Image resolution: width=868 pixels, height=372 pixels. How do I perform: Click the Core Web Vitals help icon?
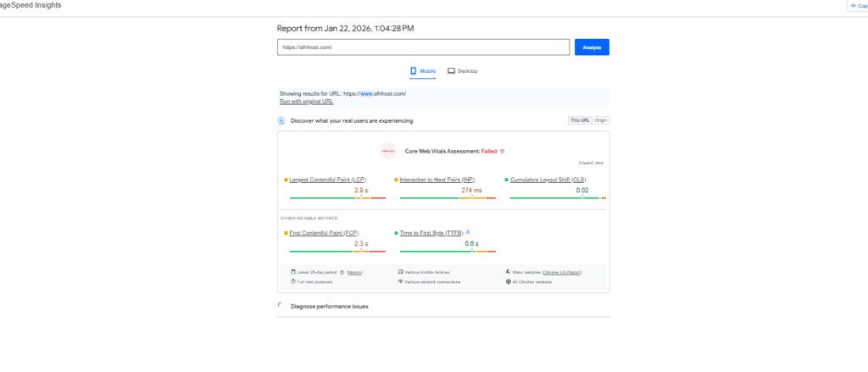click(503, 151)
